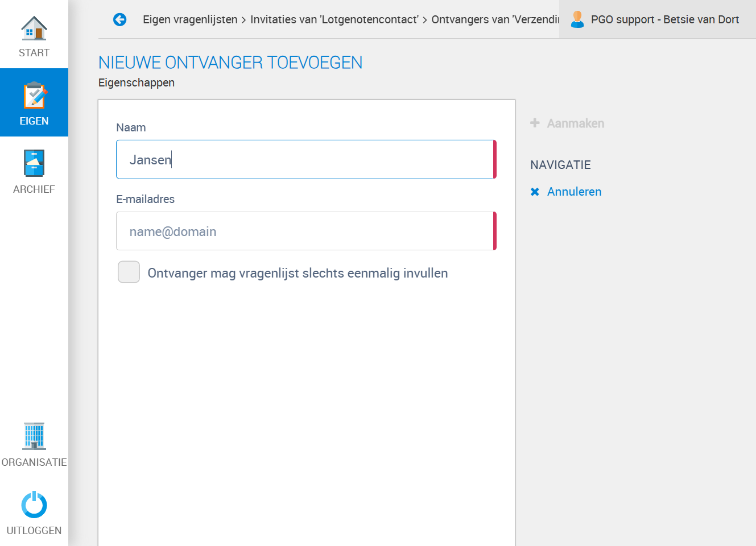Click the 'Eigenschappen' subtitle text

coord(137,82)
